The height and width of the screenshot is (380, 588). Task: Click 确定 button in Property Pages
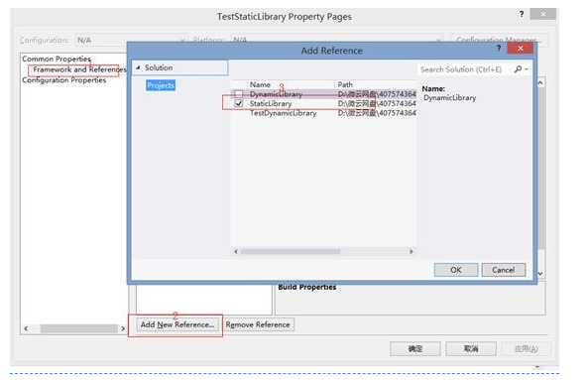click(x=415, y=349)
